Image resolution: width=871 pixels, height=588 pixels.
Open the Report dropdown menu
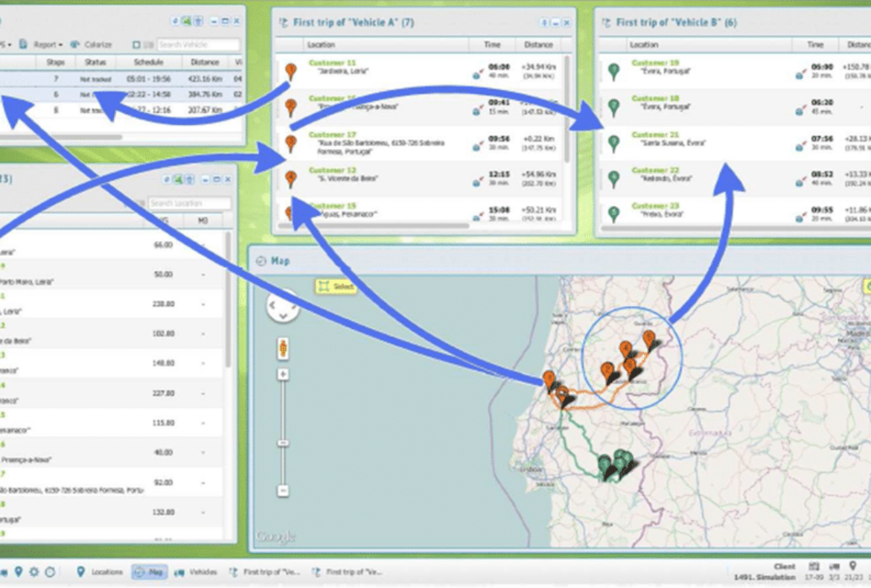click(x=48, y=45)
